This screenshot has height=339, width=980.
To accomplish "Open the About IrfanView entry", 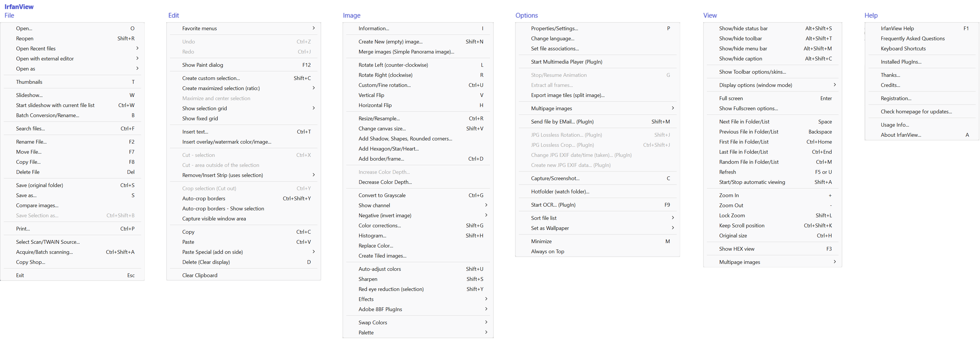I will (x=900, y=135).
